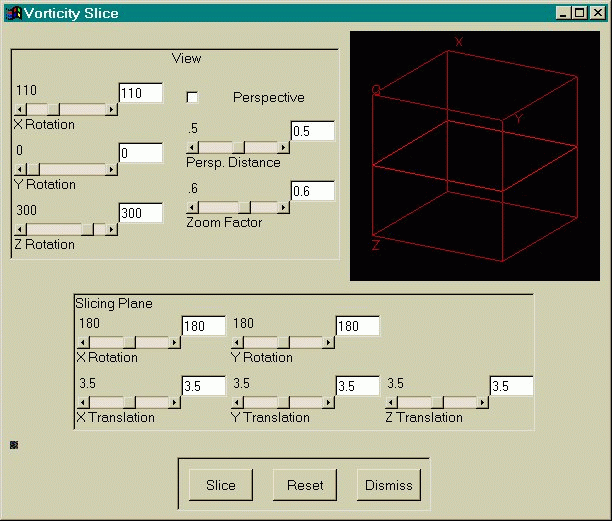612x521 pixels.
Task: Maximize the Vorticity Slice window
Action: pyautogui.click(x=579, y=13)
